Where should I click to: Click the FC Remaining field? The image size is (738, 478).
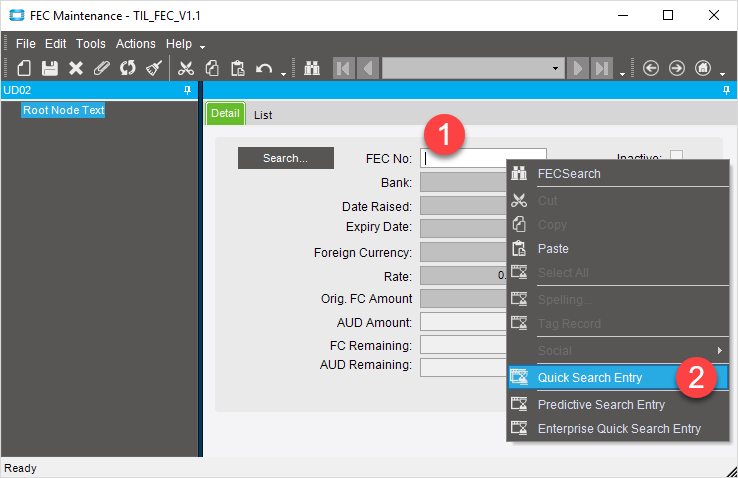pos(463,345)
